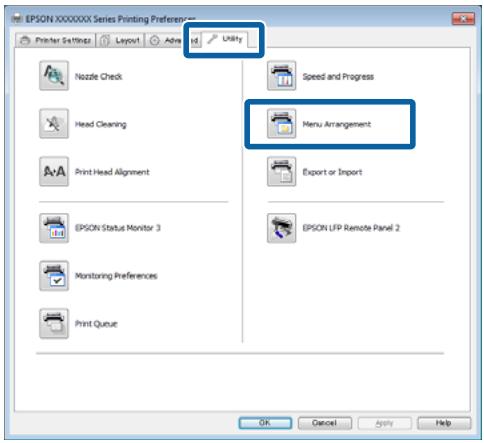Click the "Nozzle Check" label
484x443 pixels.
(99, 76)
